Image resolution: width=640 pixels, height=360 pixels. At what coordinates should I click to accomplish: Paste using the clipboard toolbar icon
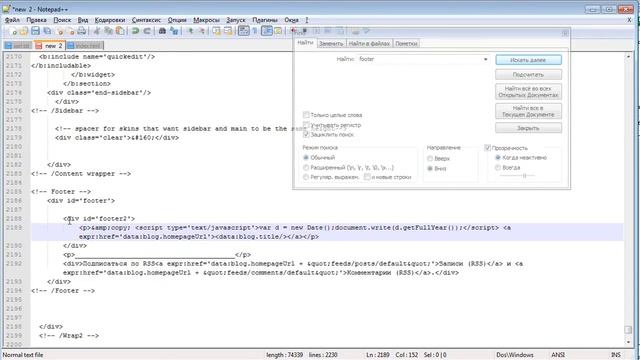pos(120,31)
